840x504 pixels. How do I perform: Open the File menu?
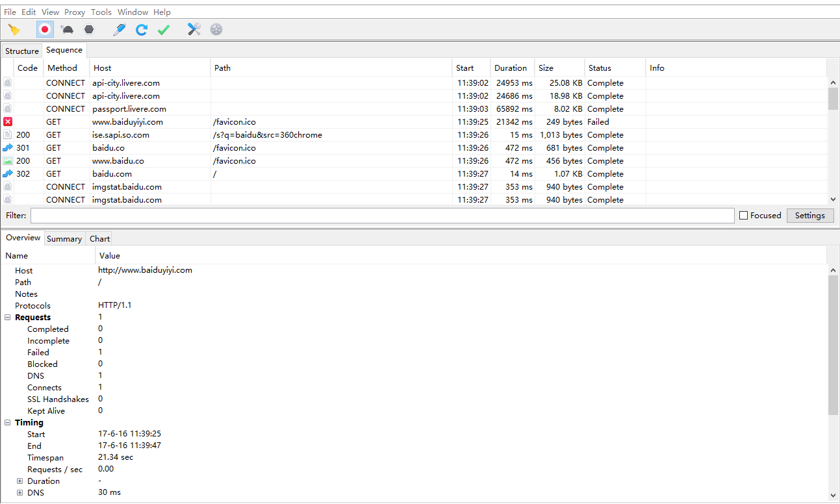pos(10,12)
